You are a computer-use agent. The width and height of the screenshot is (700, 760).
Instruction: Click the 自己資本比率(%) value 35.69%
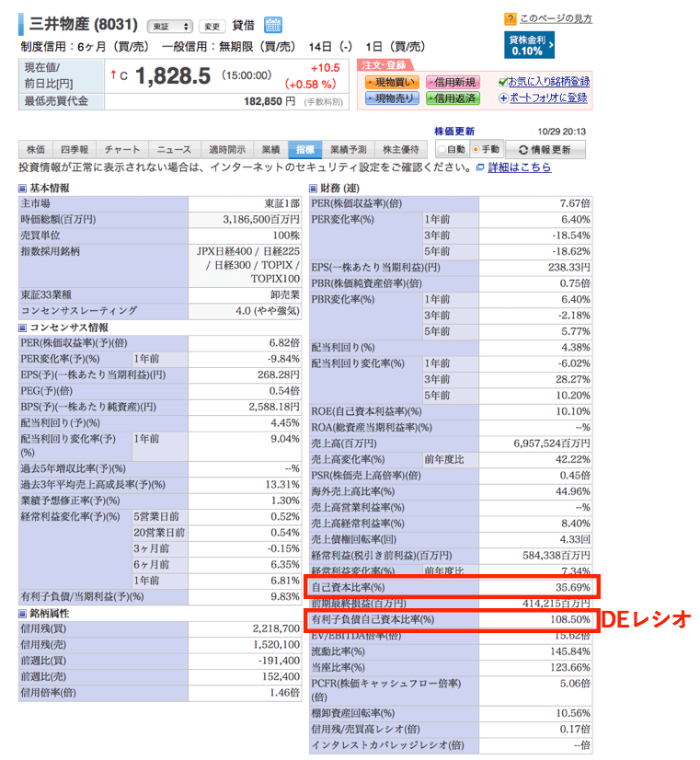pyautogui.click(x=572, y=587)
